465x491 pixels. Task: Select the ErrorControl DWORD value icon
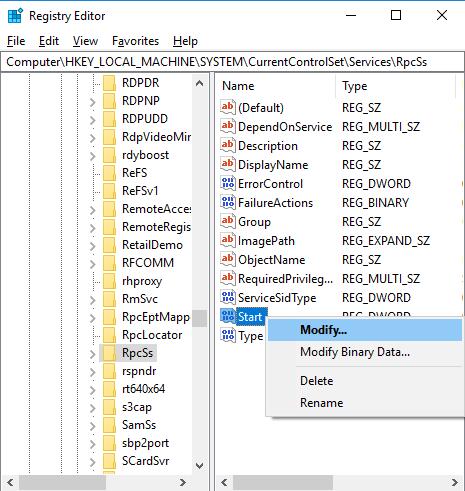(228, 183)
